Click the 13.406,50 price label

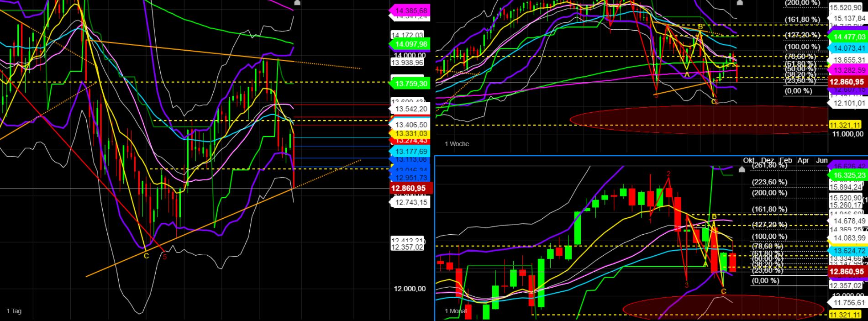tap(410, 125)
